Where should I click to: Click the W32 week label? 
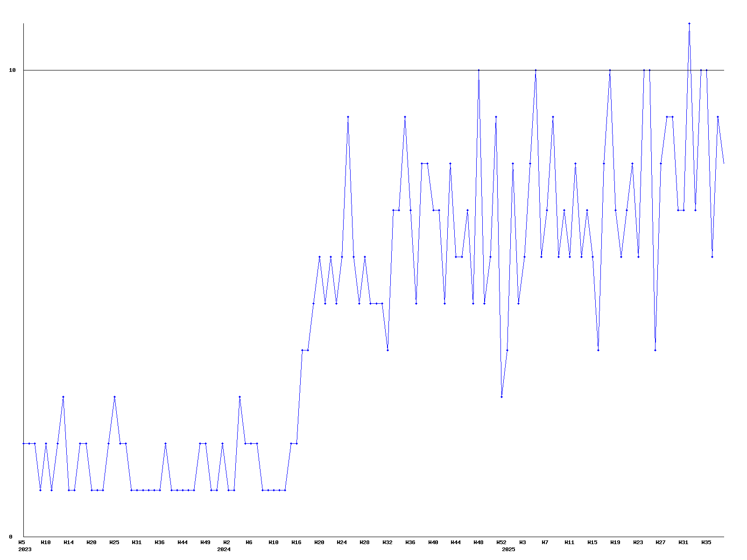click(x=388, y=542)
